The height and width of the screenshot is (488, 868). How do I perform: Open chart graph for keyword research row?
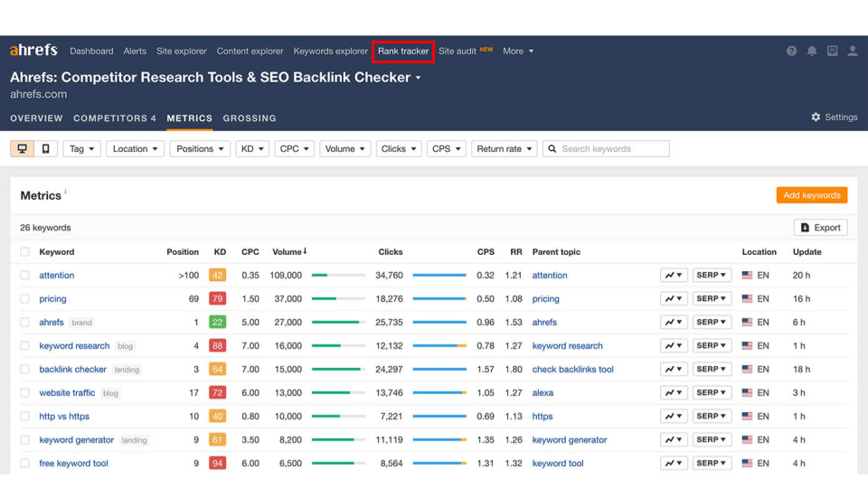673,346
